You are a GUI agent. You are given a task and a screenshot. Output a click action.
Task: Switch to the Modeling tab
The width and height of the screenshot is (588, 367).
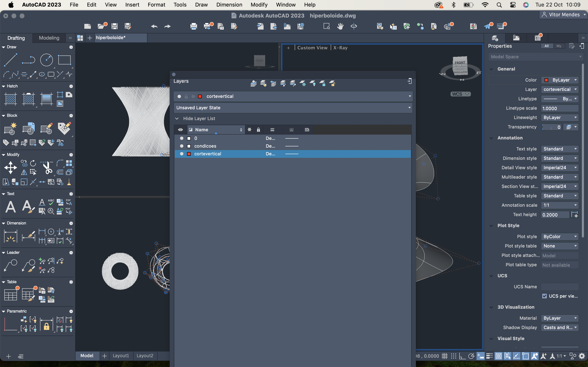pos(49,38)
